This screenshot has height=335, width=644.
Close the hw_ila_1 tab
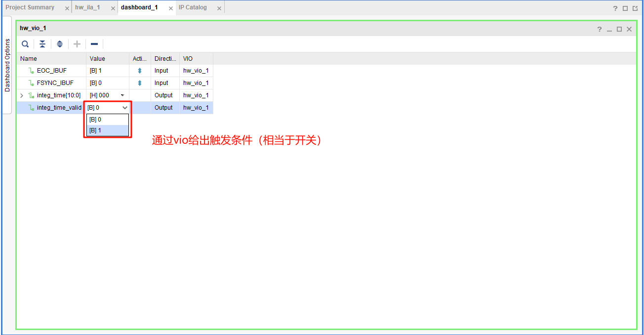[x=113, y=8]
